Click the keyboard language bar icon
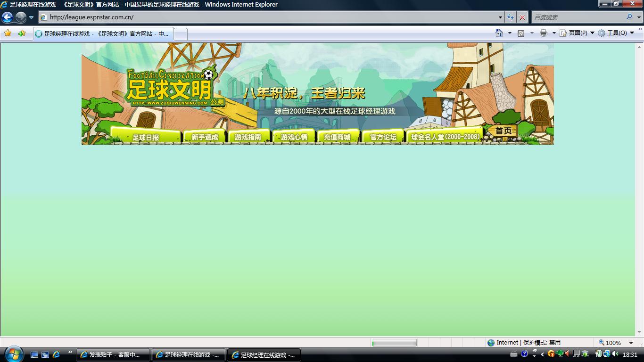This screenshot has width=644, height=362. [x=514, y=354]
